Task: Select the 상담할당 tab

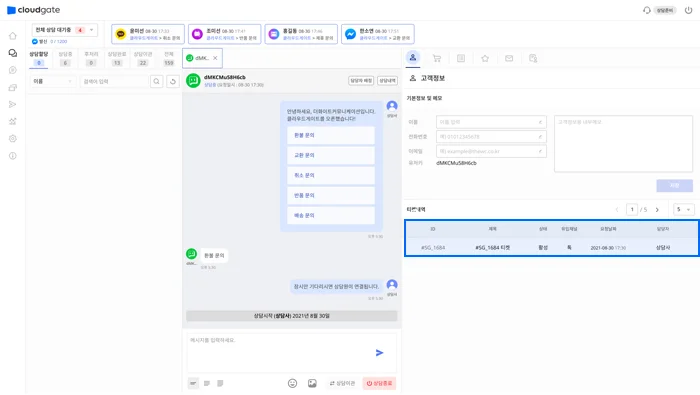Action: [39, 58]
